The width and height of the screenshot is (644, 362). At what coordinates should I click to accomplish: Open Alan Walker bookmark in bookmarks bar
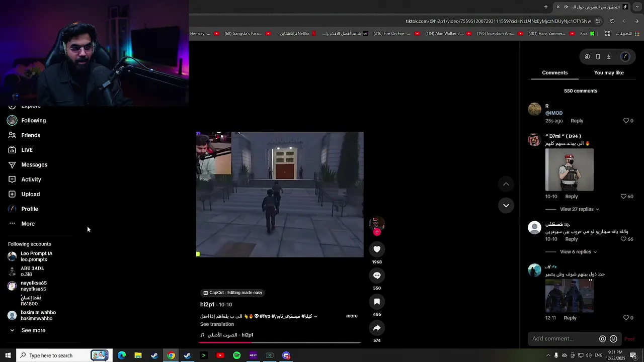(448, 34)
